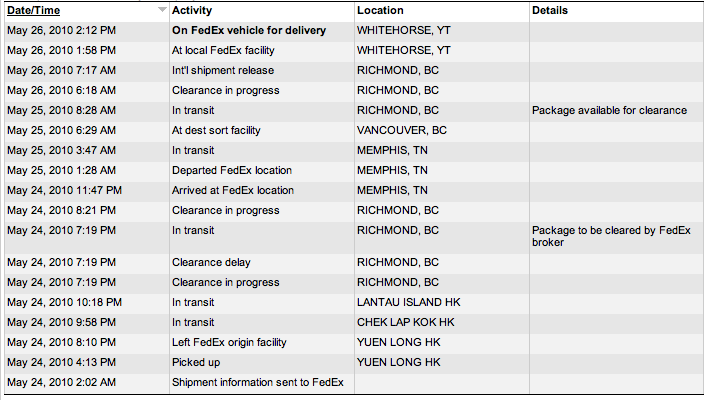This screenshot has height=400, width=709.
Task: Click the Int'l shipment release entry
Action: pyautogui.click(x=222, y=70)
